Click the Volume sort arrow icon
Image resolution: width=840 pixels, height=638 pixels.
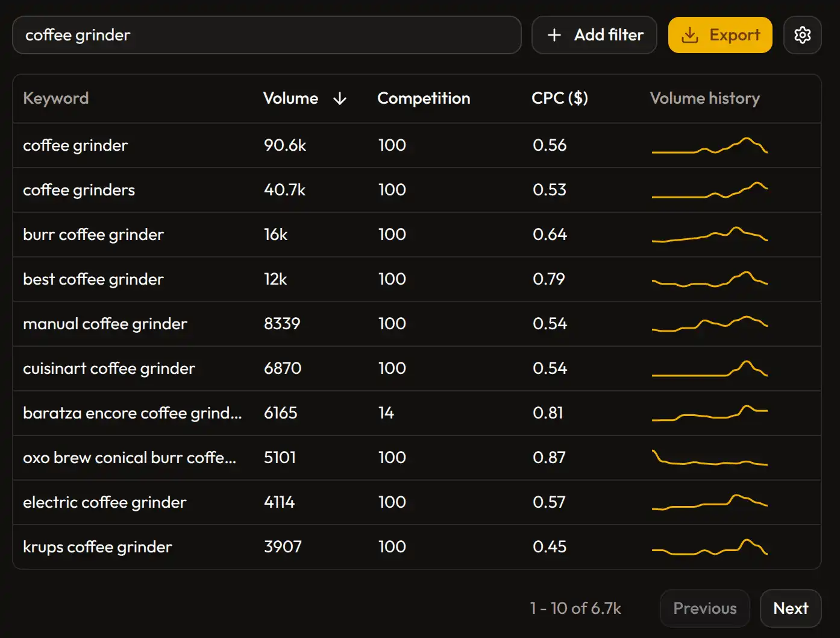click(340, 99)
